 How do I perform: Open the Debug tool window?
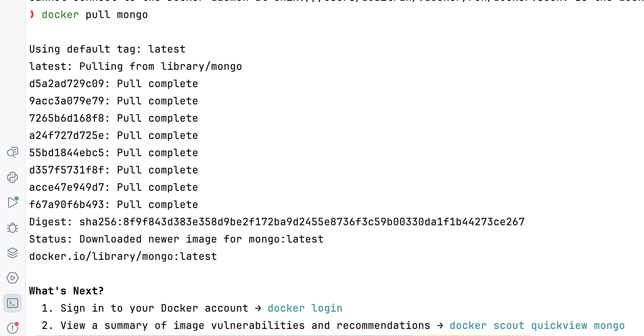[x=13, y=228]
